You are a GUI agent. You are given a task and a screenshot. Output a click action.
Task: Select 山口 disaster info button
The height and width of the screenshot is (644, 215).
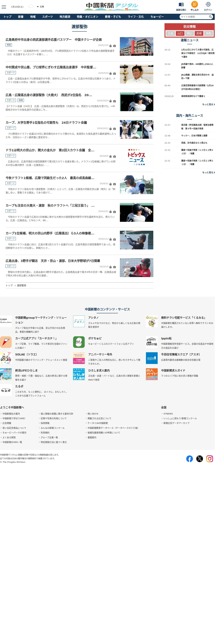point(180,33)
